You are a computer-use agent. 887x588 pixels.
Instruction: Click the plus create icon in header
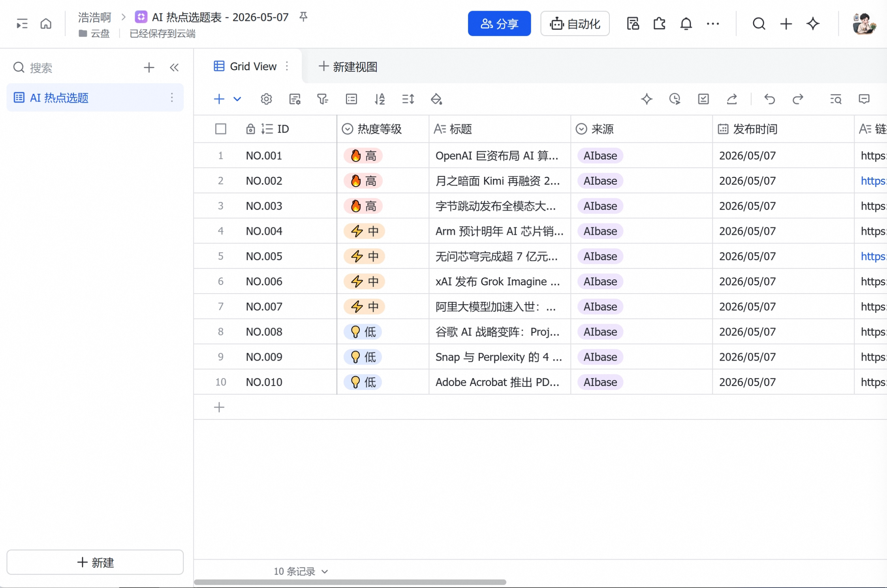[786, 24]
